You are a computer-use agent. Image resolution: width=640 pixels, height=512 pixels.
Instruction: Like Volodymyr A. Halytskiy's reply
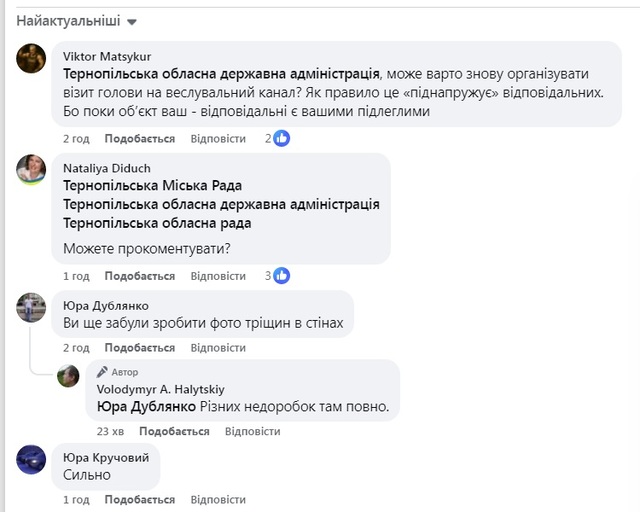[x=173, y=431]
